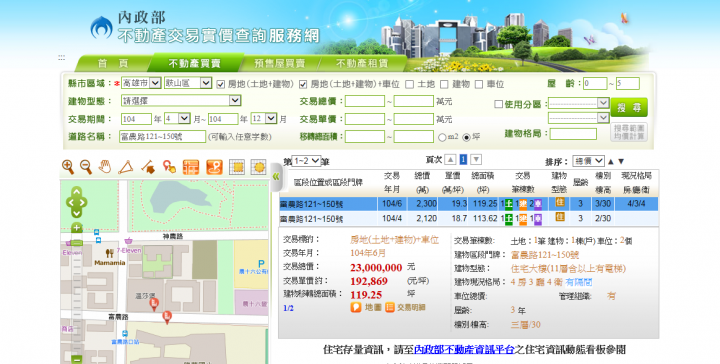The width and height of the screenshot is (720, 364).
Task: Toggle 房地(土地+建物) checkbox
Action: point(220,84)
